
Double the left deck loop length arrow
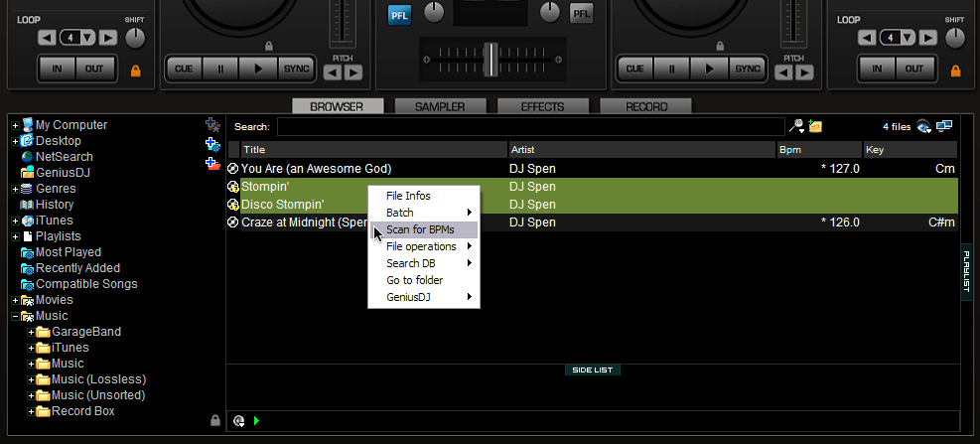(x=108, y=38)
